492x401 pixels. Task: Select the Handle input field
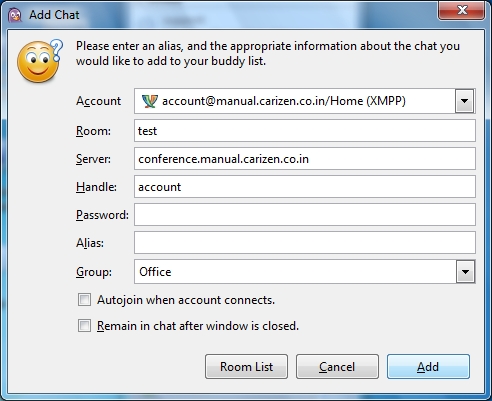[x=305, y=187]
